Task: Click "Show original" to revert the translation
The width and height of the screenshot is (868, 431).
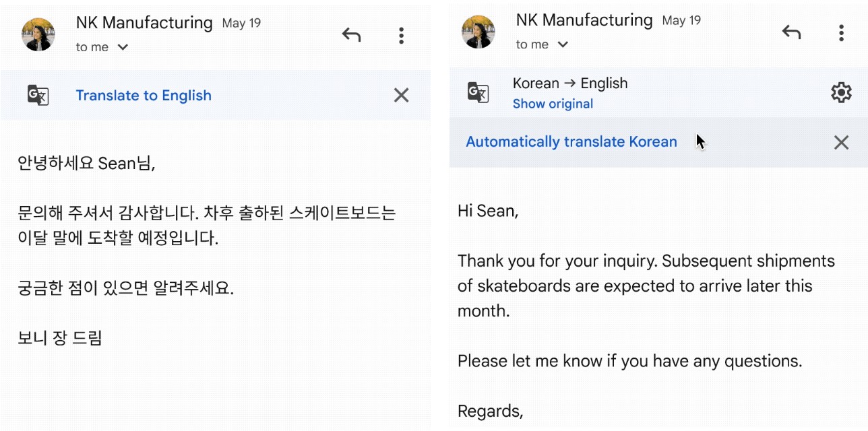Action: coord(553,104)
